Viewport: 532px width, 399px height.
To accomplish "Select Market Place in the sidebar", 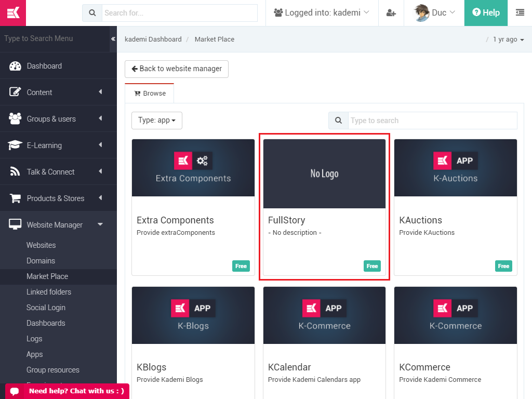I will 47,276.
